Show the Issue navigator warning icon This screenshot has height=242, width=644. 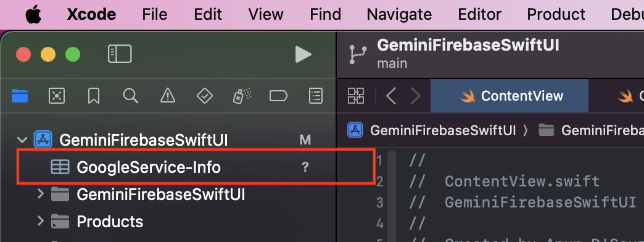coord(168,96)
